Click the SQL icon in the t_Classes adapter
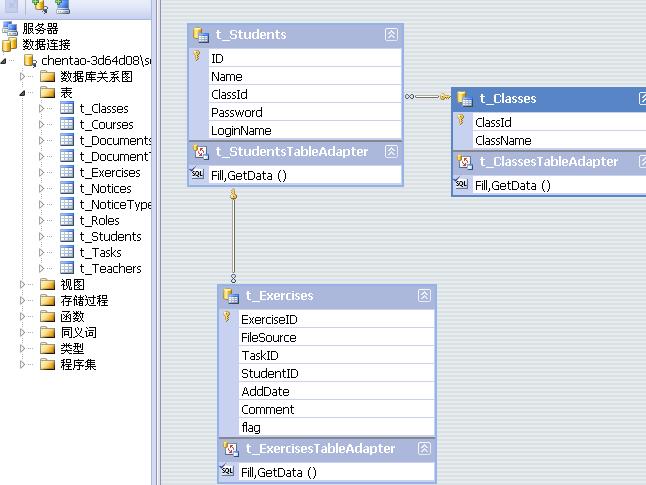This screenshot has height=485, width=646. click(462, 184)
